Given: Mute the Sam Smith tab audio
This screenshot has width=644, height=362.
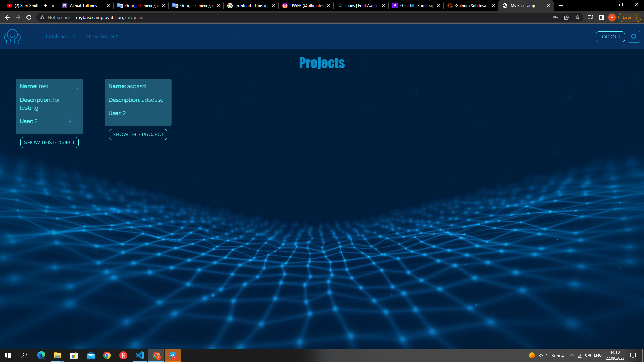Looking at the screenshot, I should [x=46, y=6].
